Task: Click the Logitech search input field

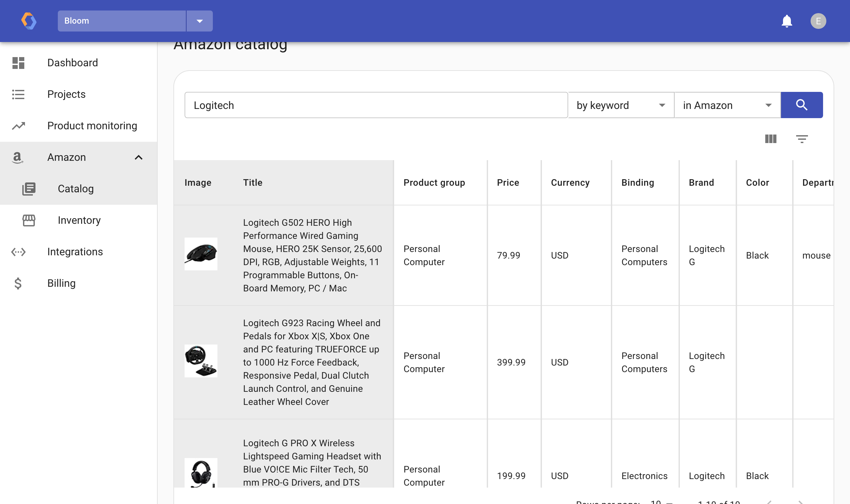Action: point(375,105)
